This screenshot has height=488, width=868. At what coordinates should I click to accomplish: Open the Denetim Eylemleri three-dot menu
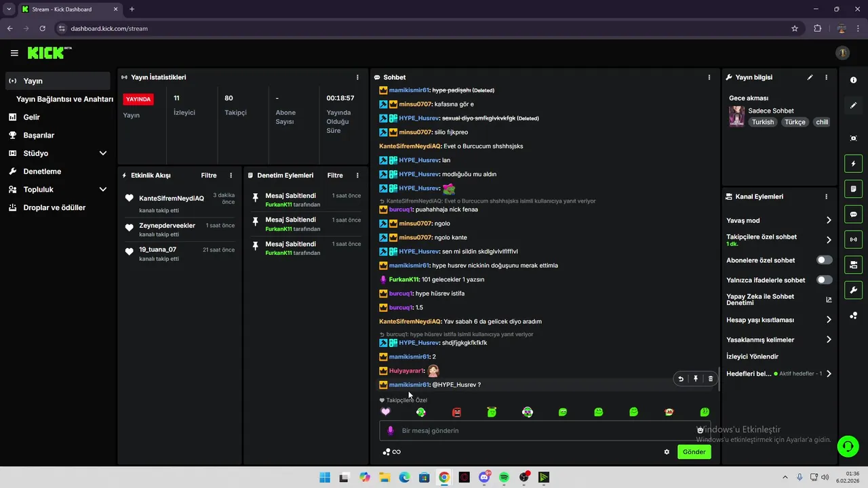pos(357,175)
